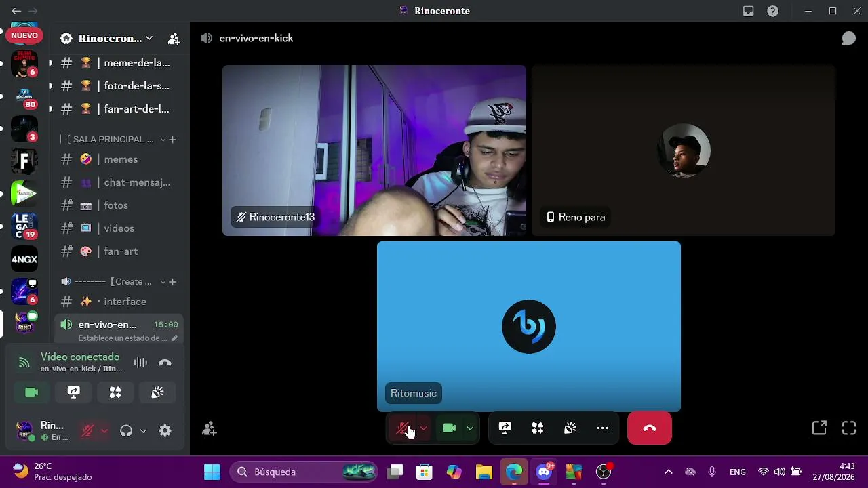868x488 pixels.
Task: Unmute the microphone in the user panel
Action: point(87,431)
